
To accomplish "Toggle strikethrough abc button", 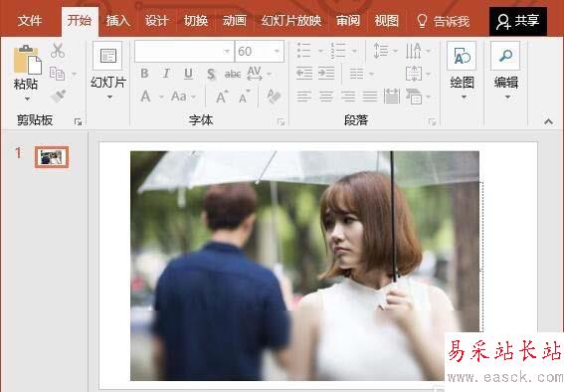I will click(233, 74).
